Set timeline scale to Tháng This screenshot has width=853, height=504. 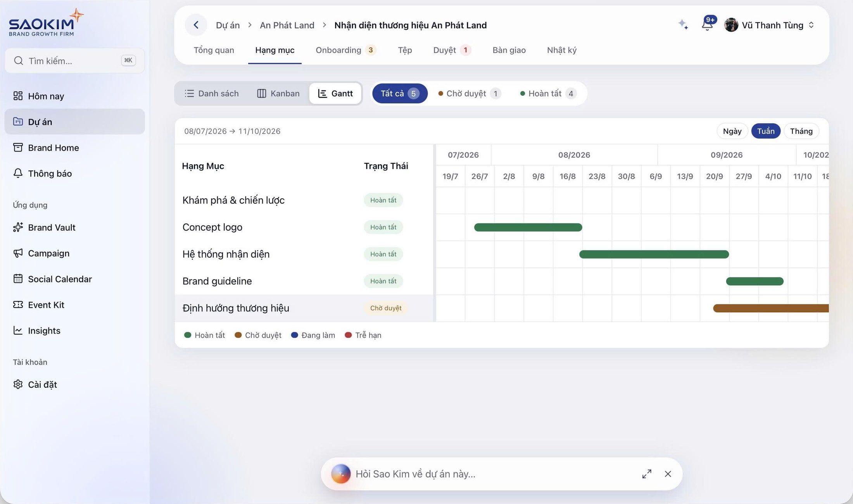click(801, 131)
